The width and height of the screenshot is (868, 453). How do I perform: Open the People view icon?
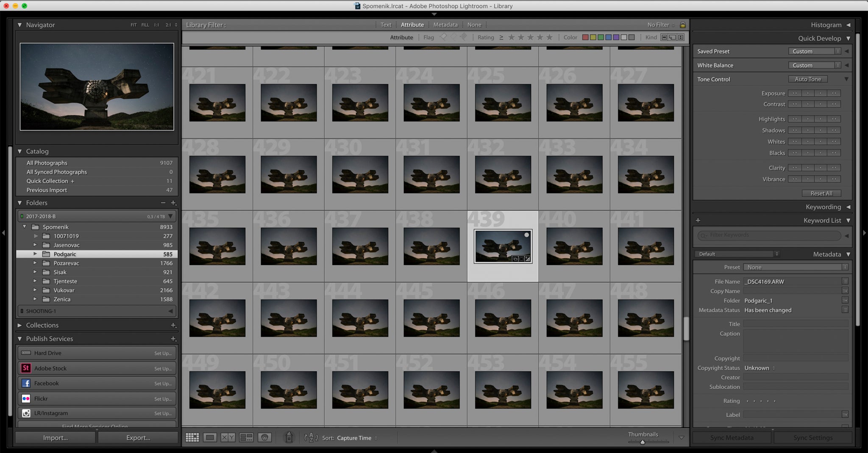(265, 437)
